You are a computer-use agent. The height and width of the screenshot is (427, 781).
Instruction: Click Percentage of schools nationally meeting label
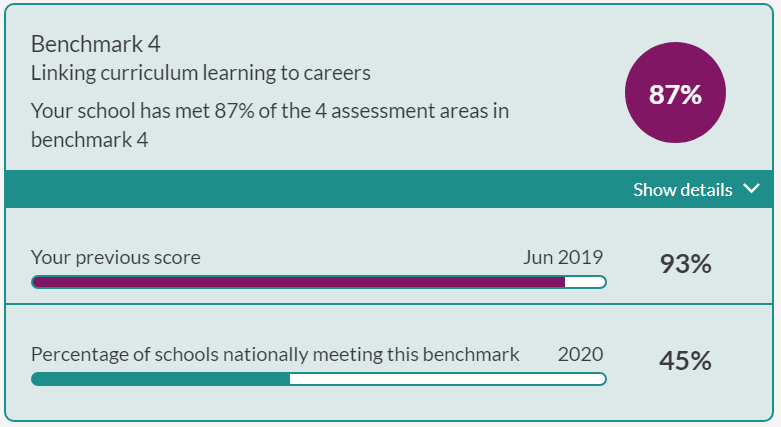click(x=275, y=355)
